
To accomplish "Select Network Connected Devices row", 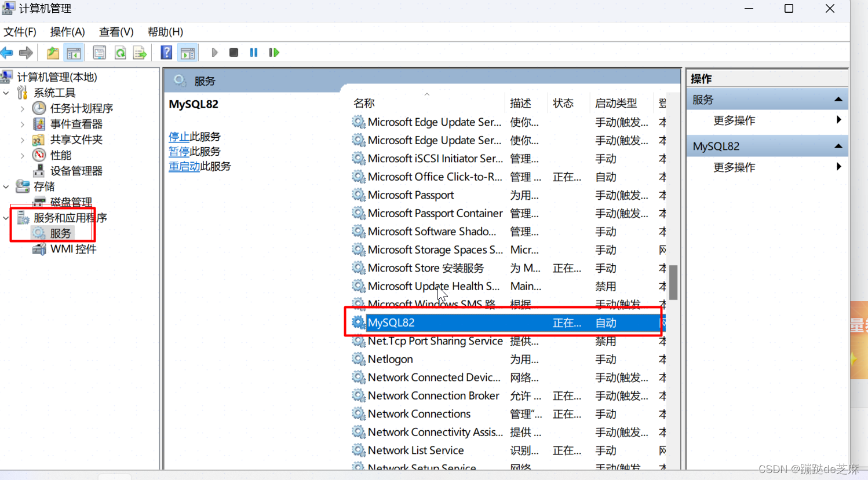I will pyautogui.click(x=508, y=378).
